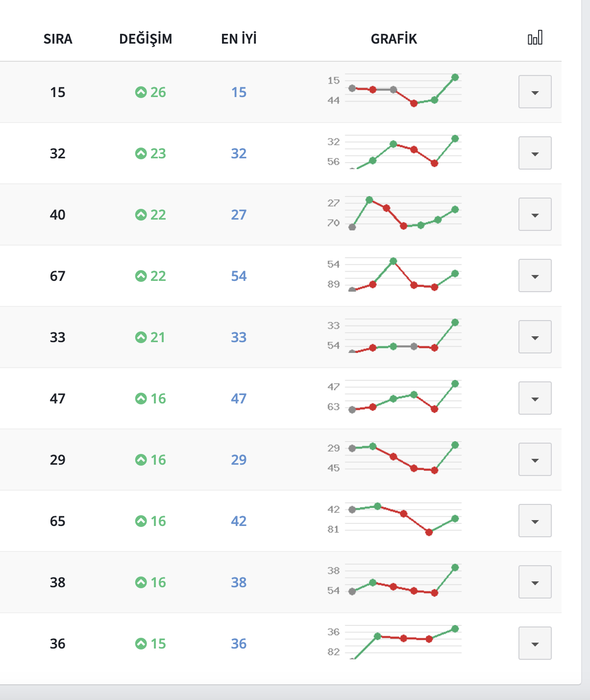Click green up-arrow icon beside change 21

(x=141, y=337)
